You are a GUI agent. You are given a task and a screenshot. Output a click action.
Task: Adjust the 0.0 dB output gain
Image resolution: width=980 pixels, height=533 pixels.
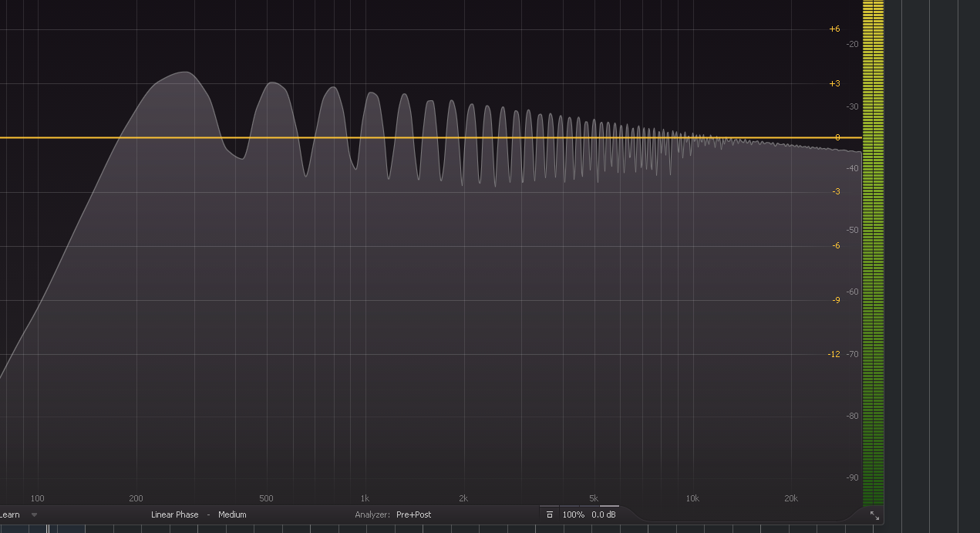click(604, 514)
